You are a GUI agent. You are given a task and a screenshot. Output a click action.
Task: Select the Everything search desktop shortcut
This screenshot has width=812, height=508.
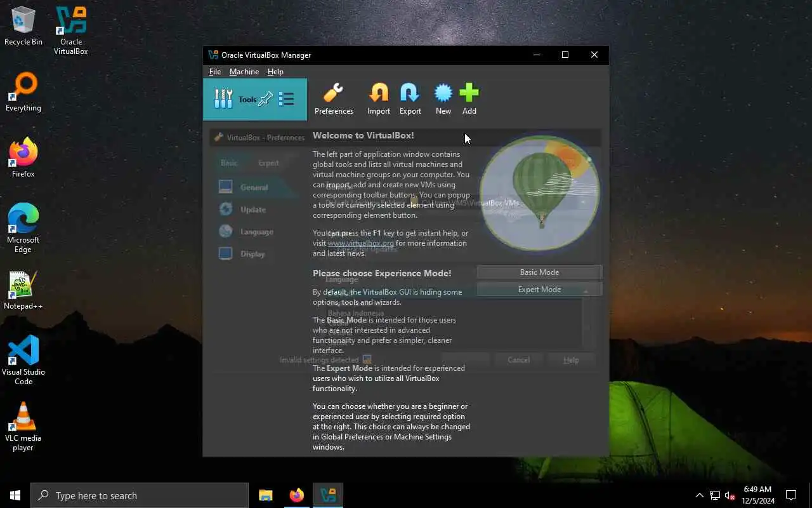coord(23,92)
